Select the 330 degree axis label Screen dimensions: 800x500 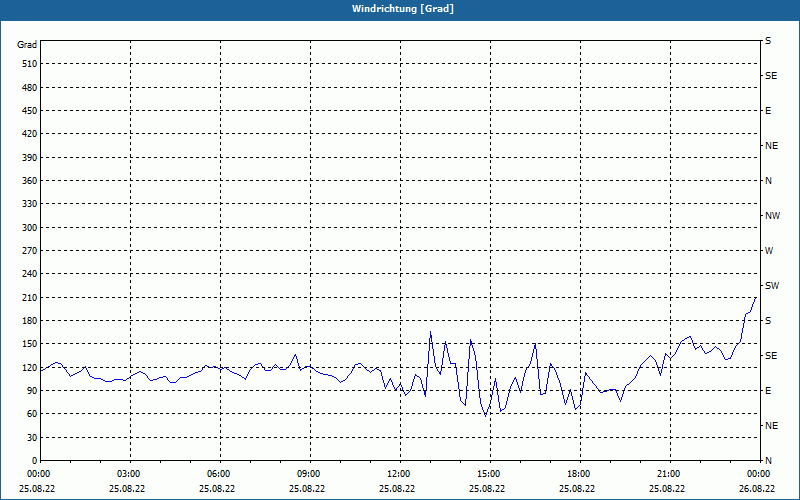30,204
